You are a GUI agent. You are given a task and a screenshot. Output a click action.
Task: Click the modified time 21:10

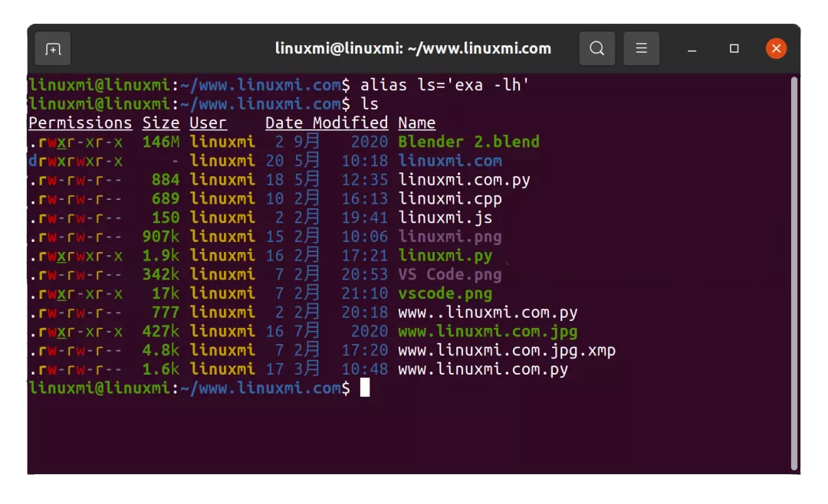coord(364,293)
